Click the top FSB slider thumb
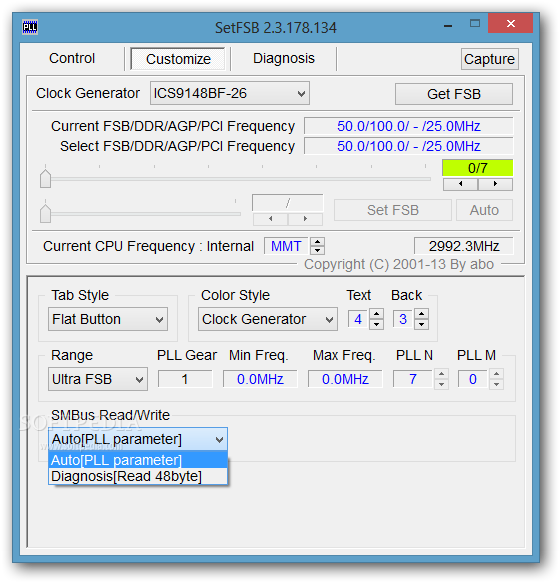Screen dimensions: 560x583 point(45,178)
